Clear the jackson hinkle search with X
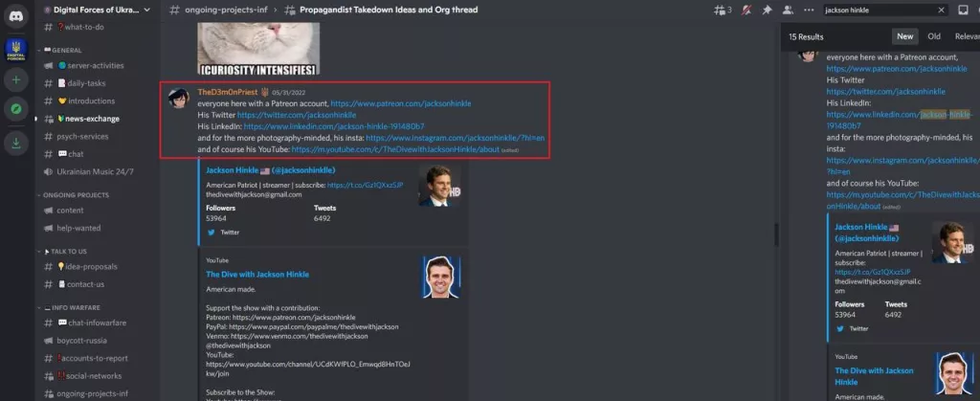 [942, 10]
